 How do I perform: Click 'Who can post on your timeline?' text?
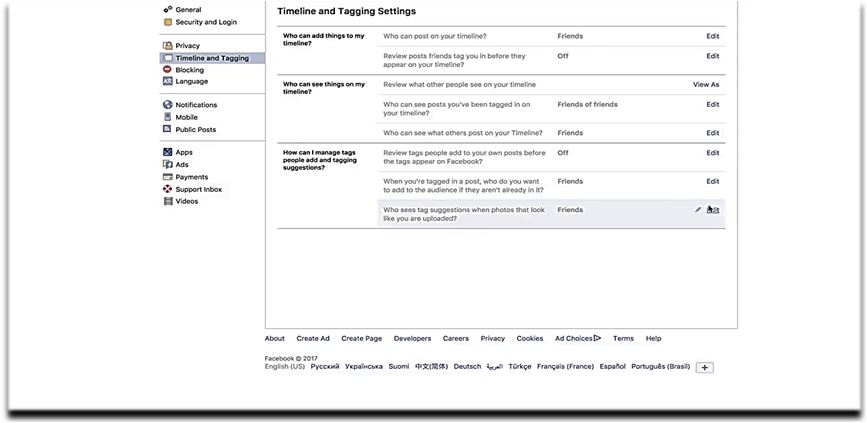(x=435, y=36)
